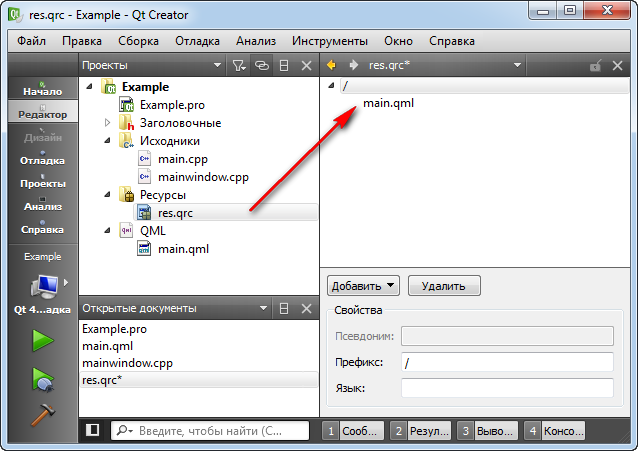638x451 pixels.
Task: Build the project with hammer icon
Action: [43, 415]
